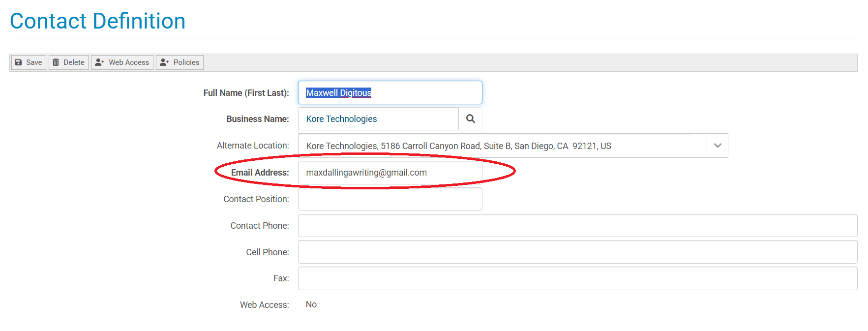Click the Contact Phone label
The height and width of the screenshot is (331, 868).
[260, 226]
